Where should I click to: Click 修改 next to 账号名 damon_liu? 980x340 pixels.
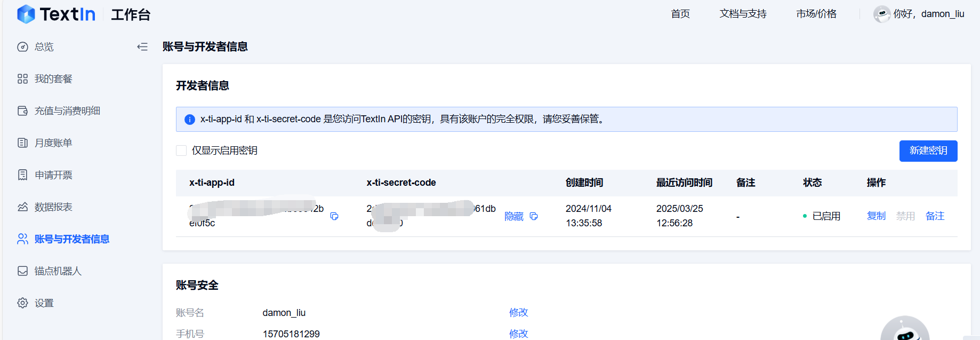click(518, 312)
